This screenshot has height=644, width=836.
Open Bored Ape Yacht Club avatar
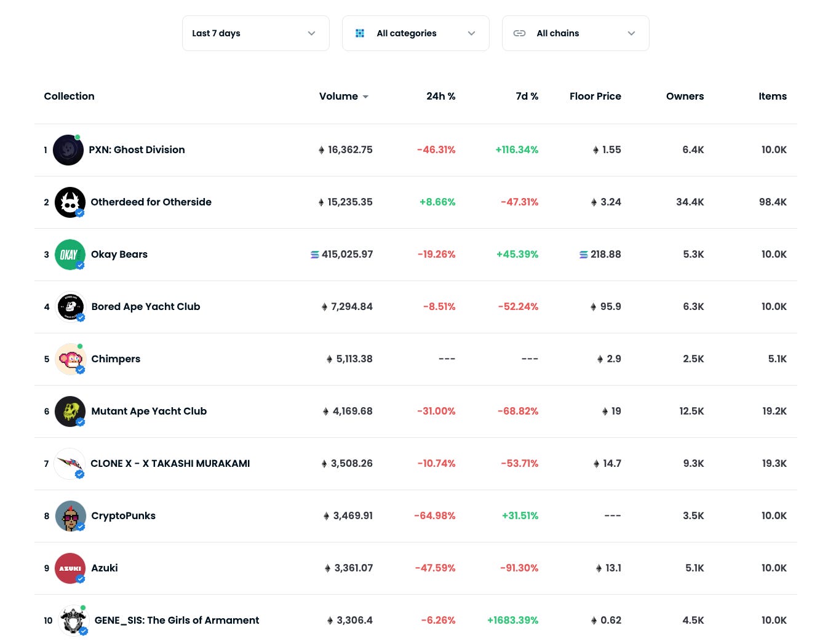70,307
